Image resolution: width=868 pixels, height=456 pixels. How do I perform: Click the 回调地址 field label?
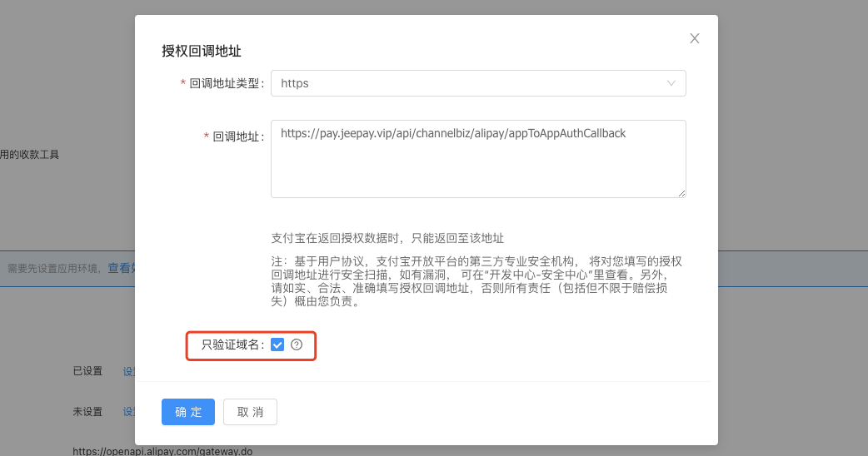(237, 136)
